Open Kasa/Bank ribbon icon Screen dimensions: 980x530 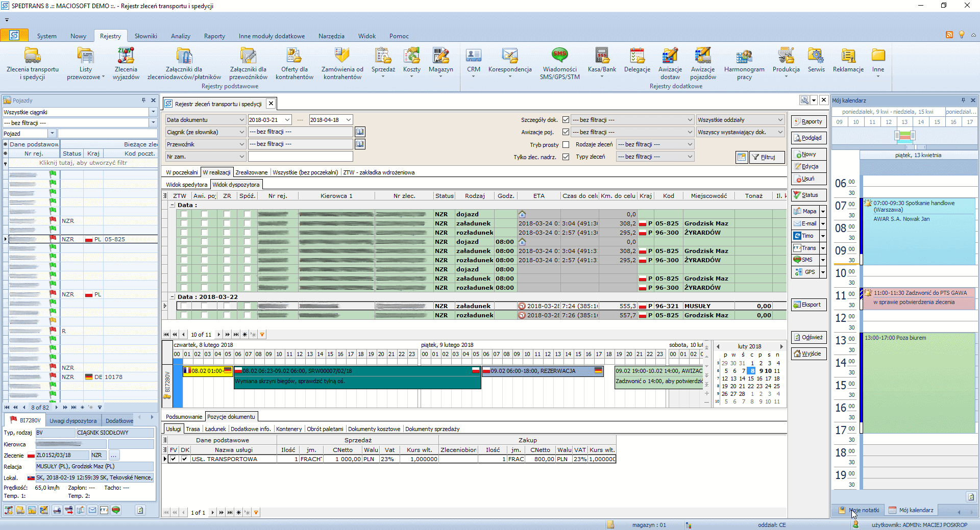click(602, 63)
